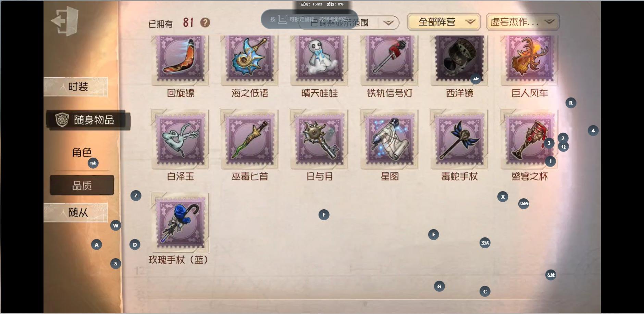Choose the 白泽玉 jade item
This screenshot has width=644, height=314.
tap(181, 139)
